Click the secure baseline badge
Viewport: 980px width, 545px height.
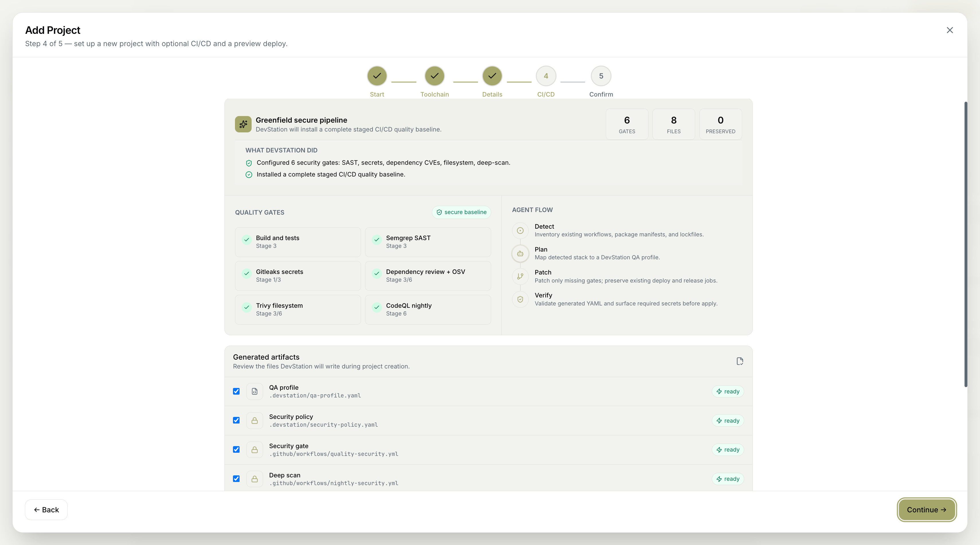pos(461,212)
